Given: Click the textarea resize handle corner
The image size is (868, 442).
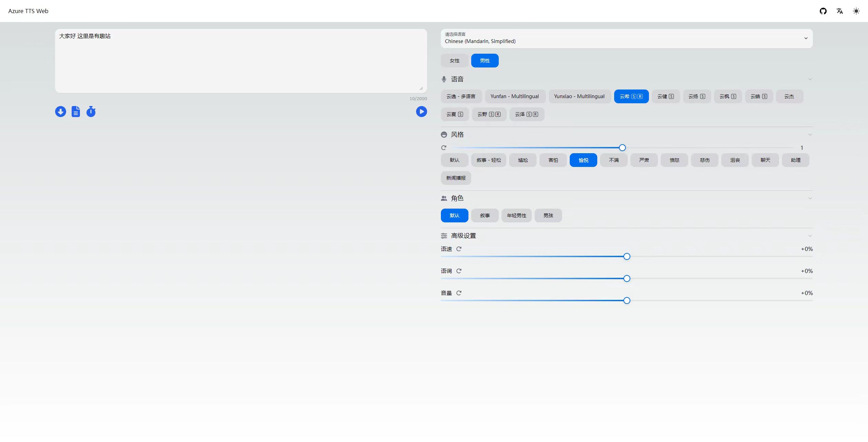Looking at the screenshot, I should [x=421, y=88].
